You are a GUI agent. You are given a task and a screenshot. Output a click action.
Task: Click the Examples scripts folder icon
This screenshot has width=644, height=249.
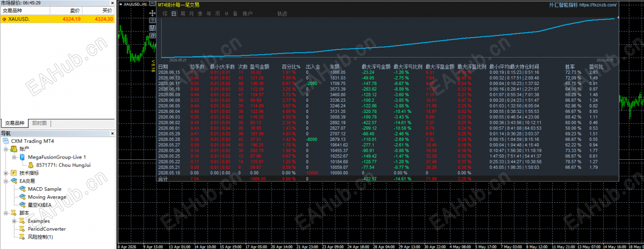point(23,221)
